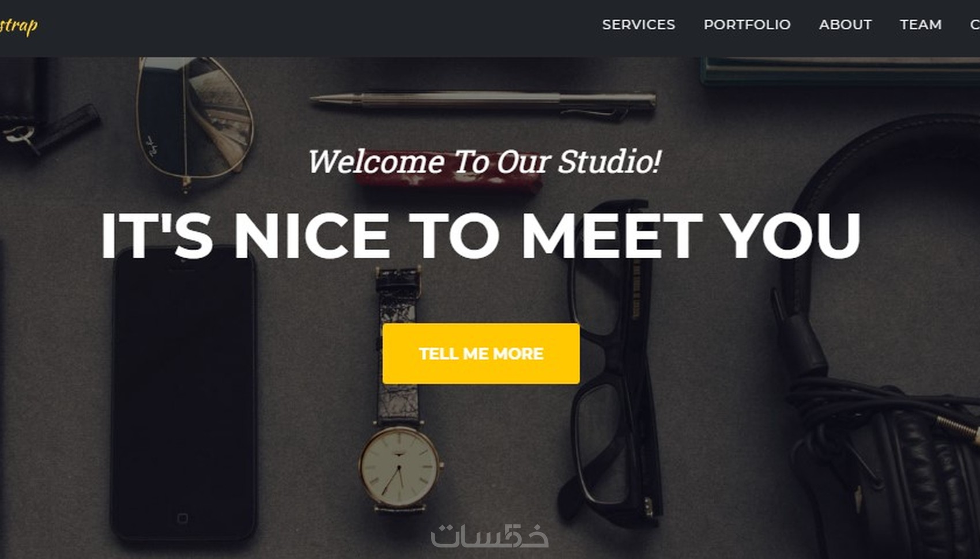Select ABOUT in the top navbar
The image size is (980, 559).
tap(845, 25)
